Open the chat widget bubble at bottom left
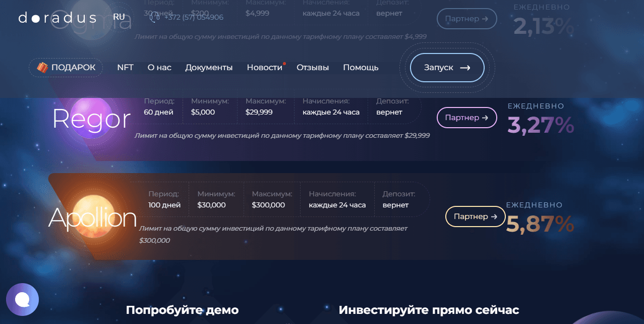This screenshot has height=324, width=644. (x=23, y=299)
